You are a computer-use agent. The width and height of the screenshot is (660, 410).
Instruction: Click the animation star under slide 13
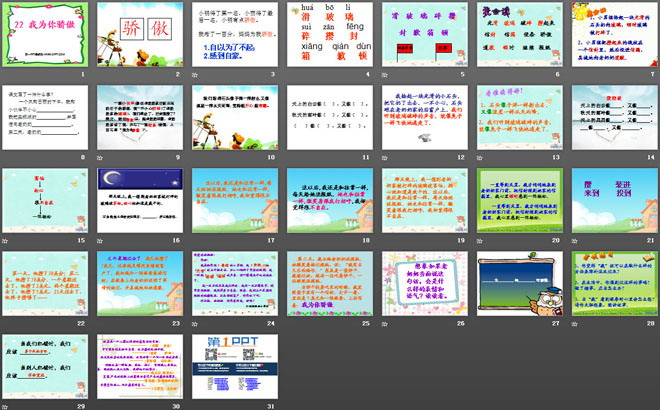[x=480, y=158]
